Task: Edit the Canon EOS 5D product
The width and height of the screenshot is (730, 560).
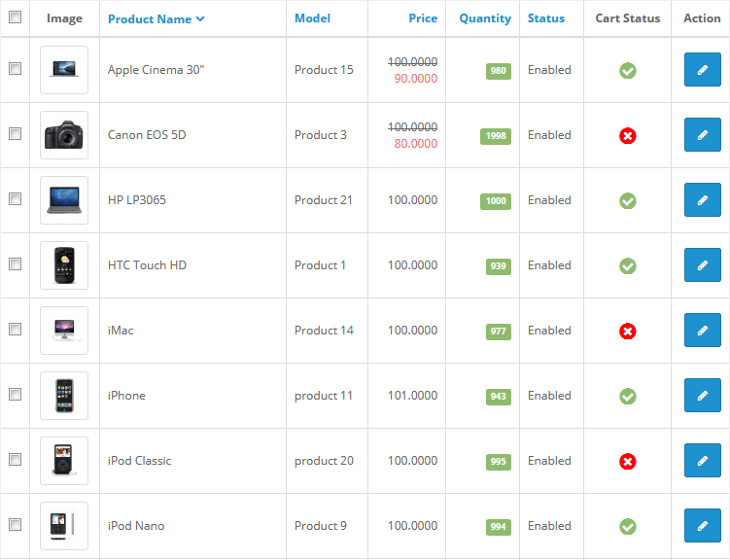Action: tap(702, 134)
